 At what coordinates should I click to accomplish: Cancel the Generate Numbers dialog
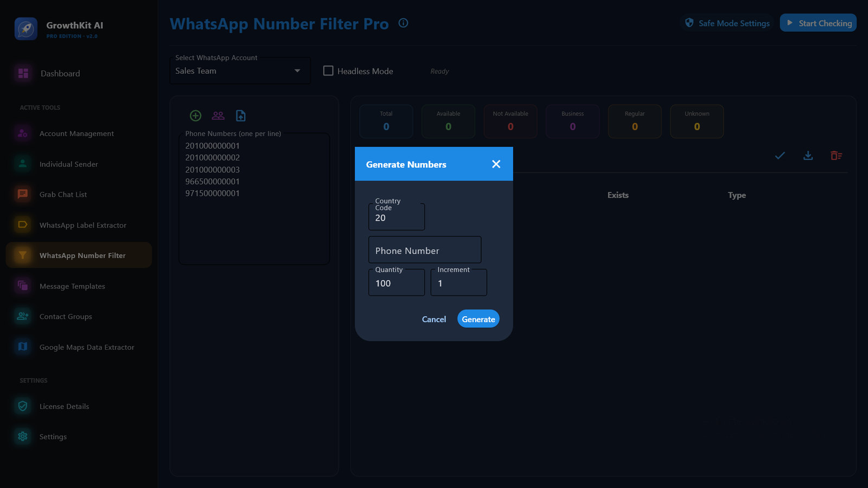point(434,319)
